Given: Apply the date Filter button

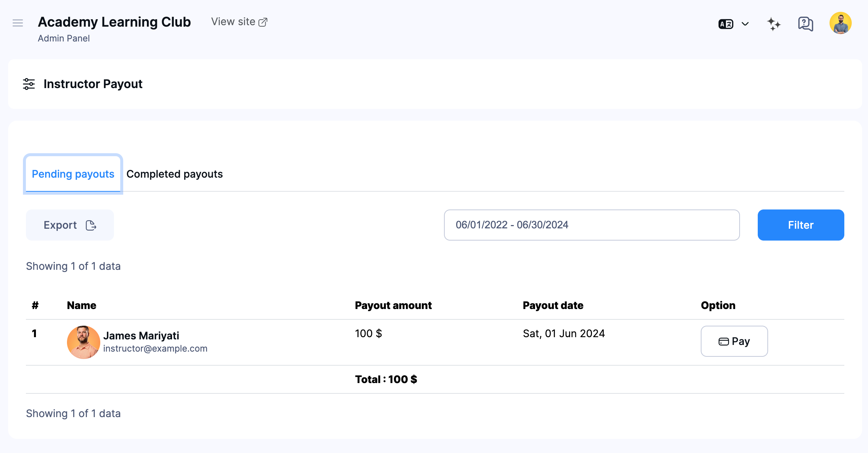Looking at the screenshot, I should point(800,225).
